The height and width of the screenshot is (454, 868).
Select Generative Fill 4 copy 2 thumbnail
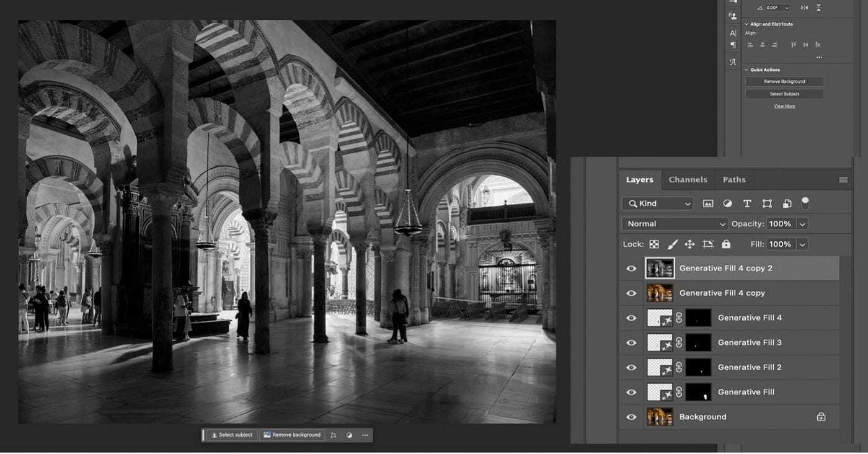660,268
